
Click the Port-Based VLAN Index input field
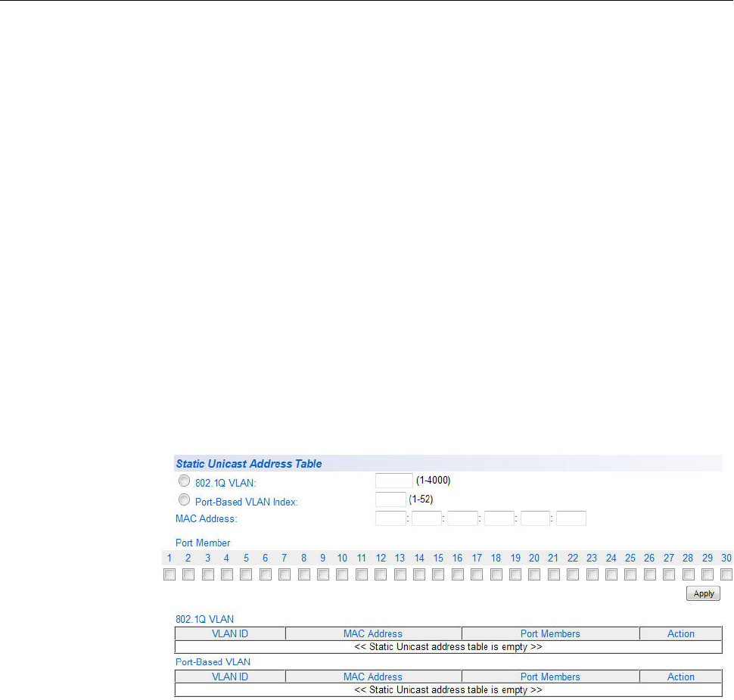(390, 499)
